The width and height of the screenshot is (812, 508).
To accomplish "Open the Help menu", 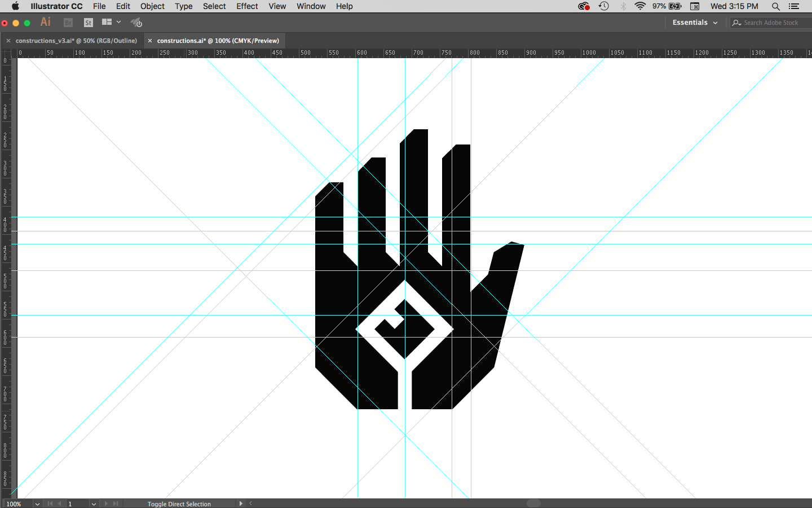I will pos(345,6).
